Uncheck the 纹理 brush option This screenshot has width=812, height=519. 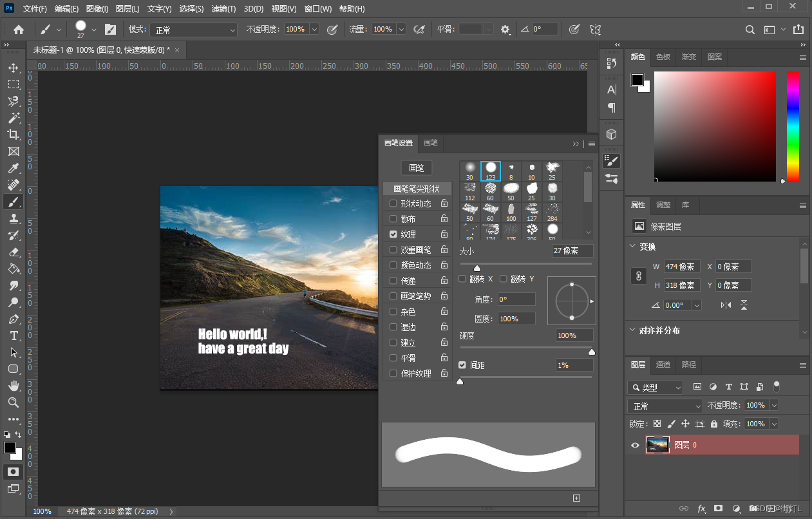[393, 234]
